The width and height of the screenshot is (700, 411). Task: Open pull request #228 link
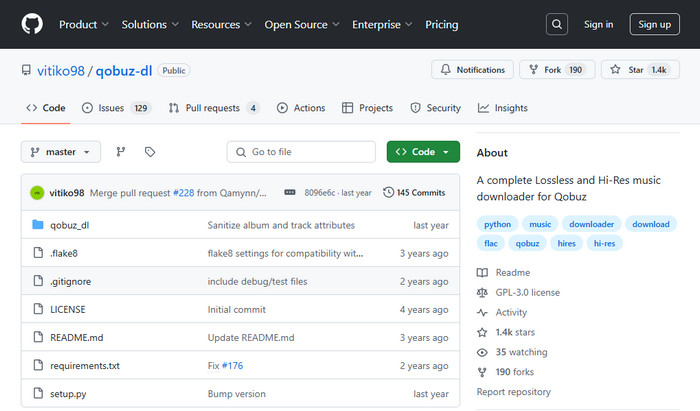pyautogui.click(x=183, y=193)
